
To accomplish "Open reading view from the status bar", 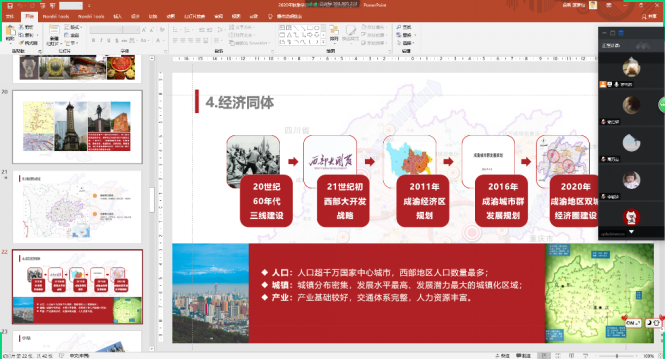I will 571,356.
